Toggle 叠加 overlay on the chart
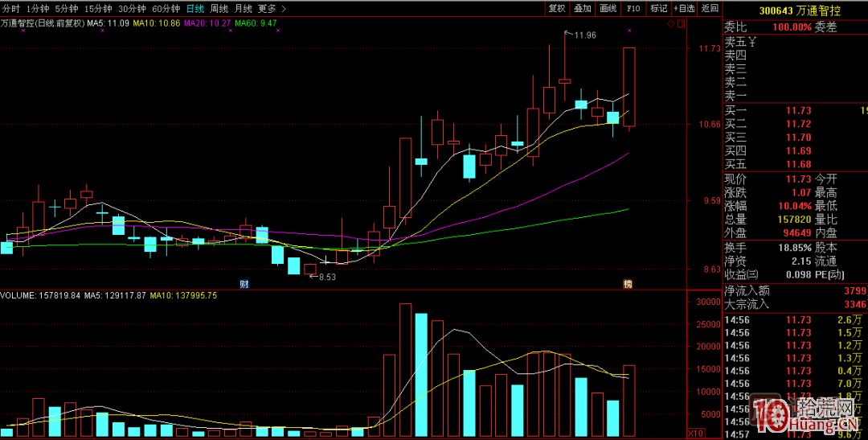The image size is (868, 440). tap(583, 9)
